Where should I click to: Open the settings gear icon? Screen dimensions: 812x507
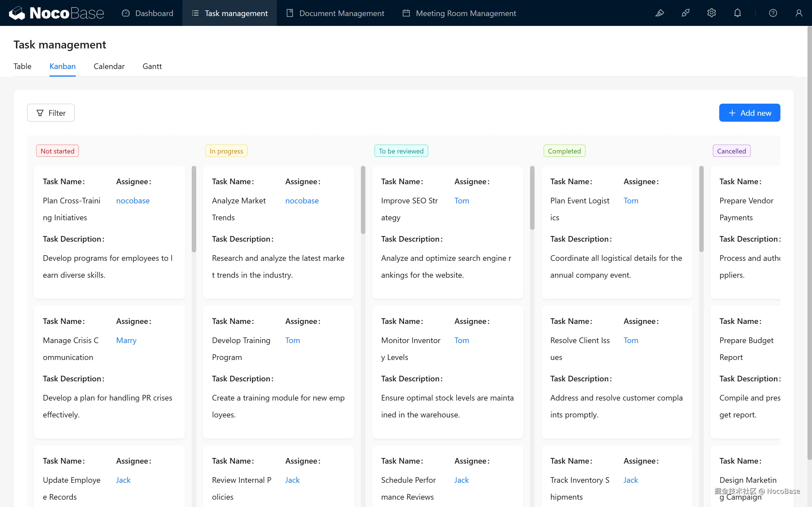click(x=711, y=13)
